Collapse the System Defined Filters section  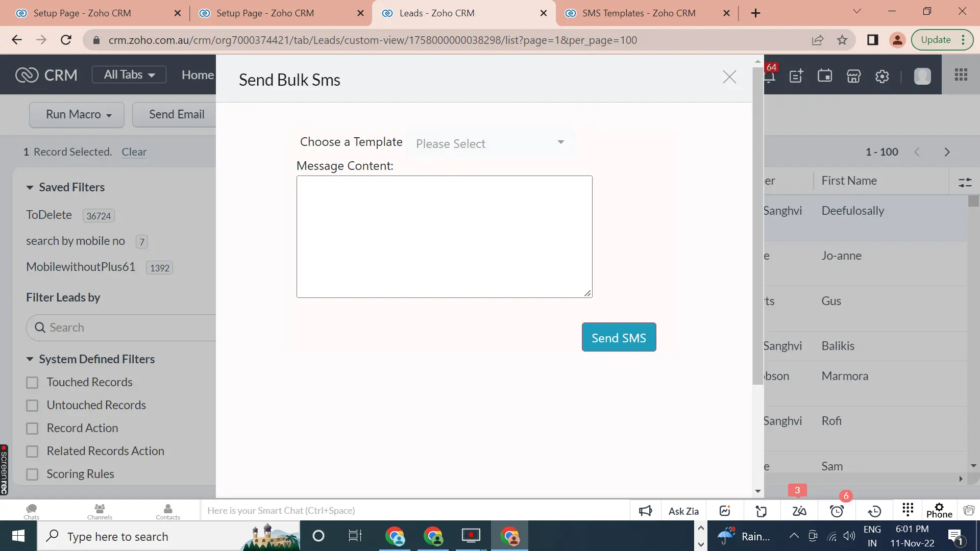tap(29, 359)
